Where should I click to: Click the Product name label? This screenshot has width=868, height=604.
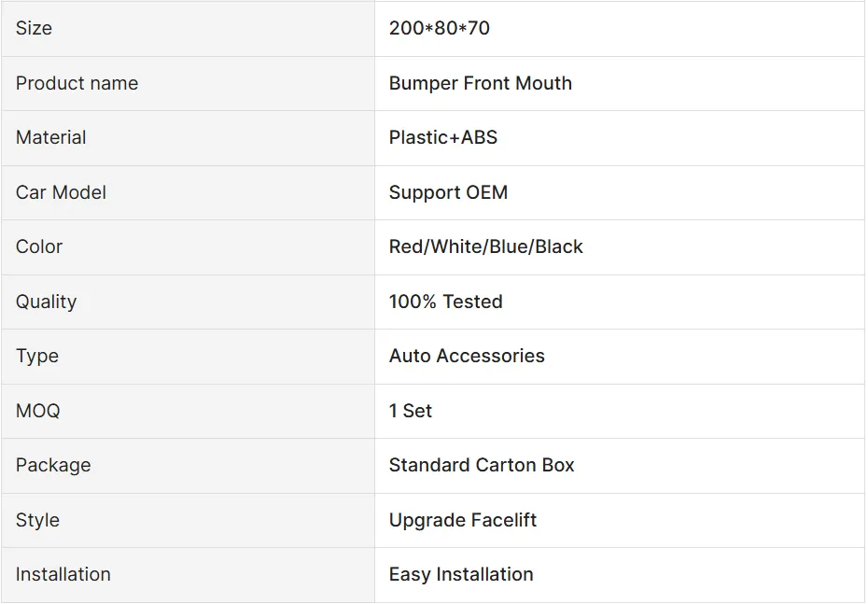click(77, 83)
